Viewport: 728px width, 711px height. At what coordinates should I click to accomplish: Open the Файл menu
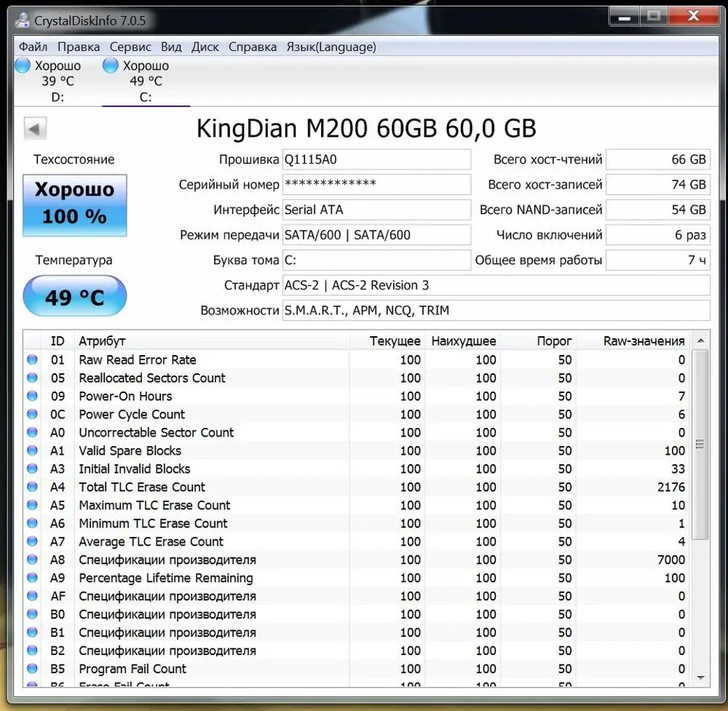(x=33, y=47)
